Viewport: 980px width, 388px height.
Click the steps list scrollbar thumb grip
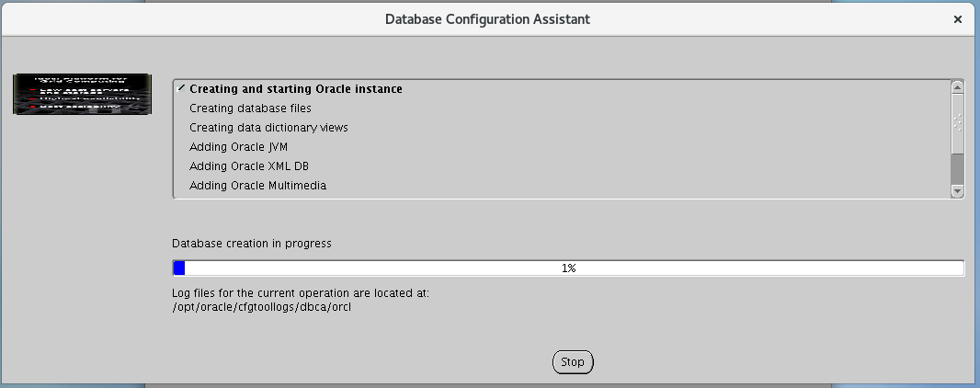[957, 121]
